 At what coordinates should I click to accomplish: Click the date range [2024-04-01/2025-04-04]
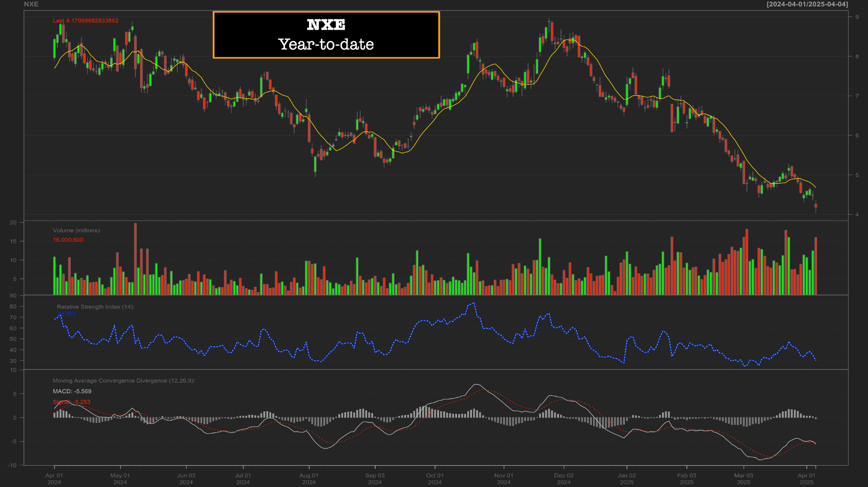807,4
